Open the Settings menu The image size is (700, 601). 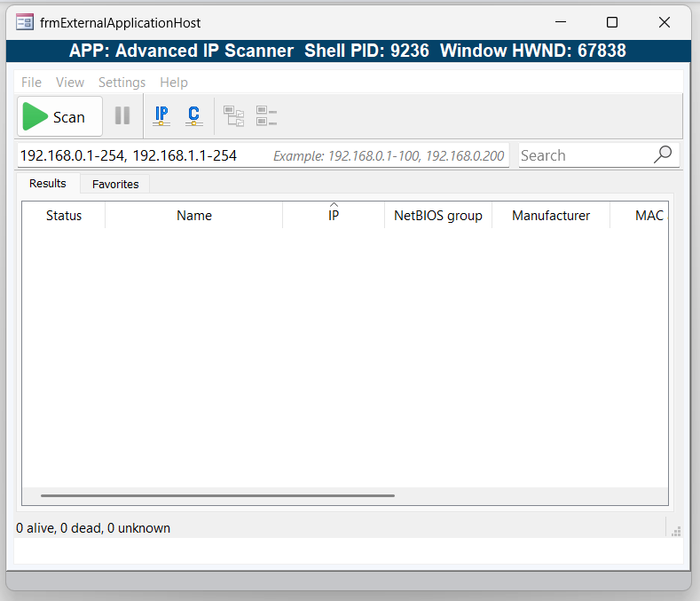122,83
